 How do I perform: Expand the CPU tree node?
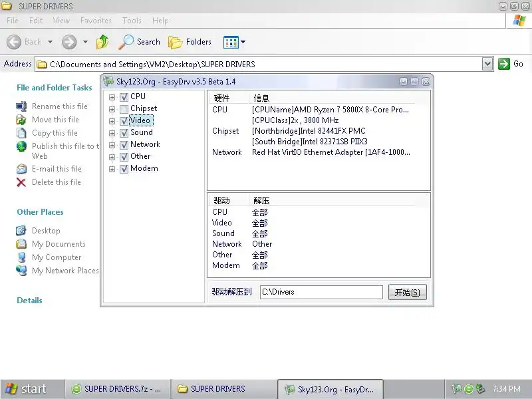coord(112,97)
